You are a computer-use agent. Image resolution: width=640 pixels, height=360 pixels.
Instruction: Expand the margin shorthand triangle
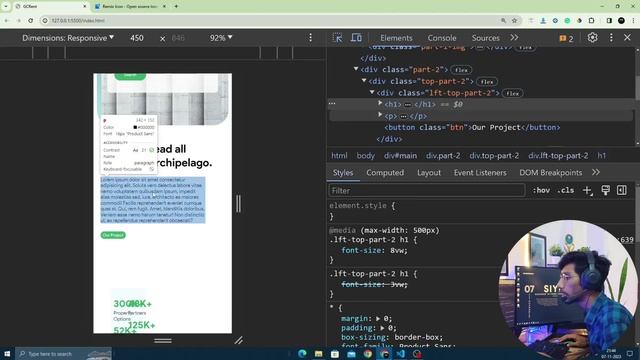(378, 318)
